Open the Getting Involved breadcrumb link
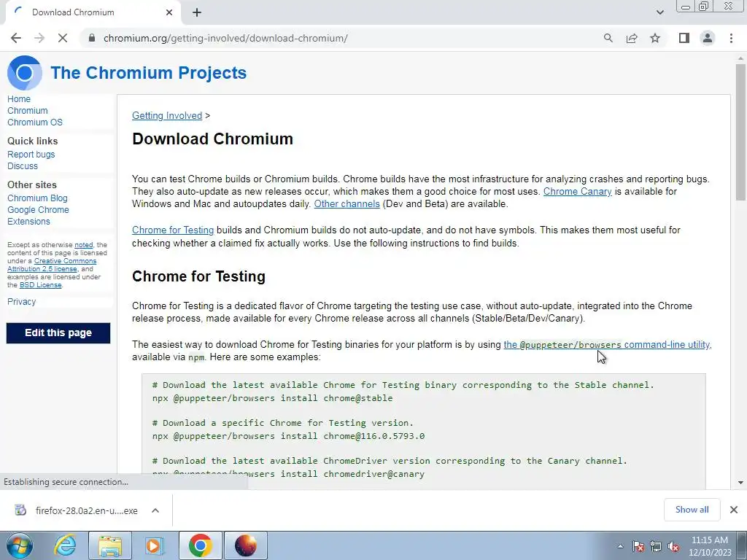The image size is (747, 560). click(167, 116)
